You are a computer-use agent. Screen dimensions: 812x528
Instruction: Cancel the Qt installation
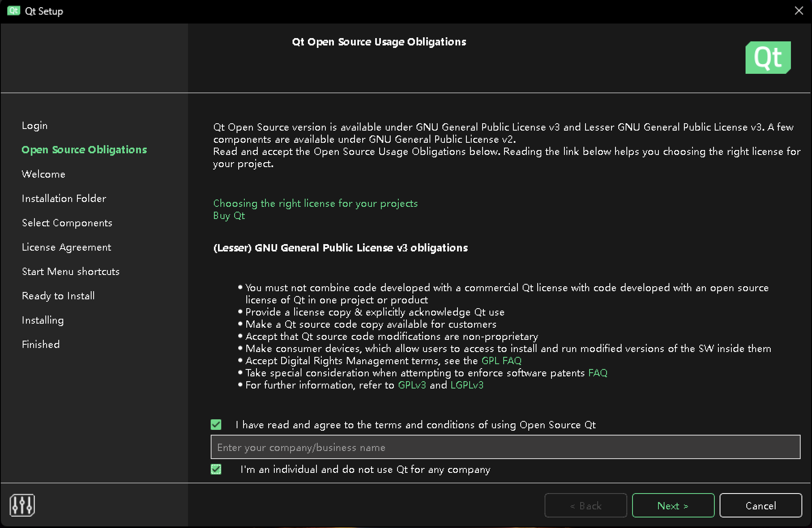761,505
